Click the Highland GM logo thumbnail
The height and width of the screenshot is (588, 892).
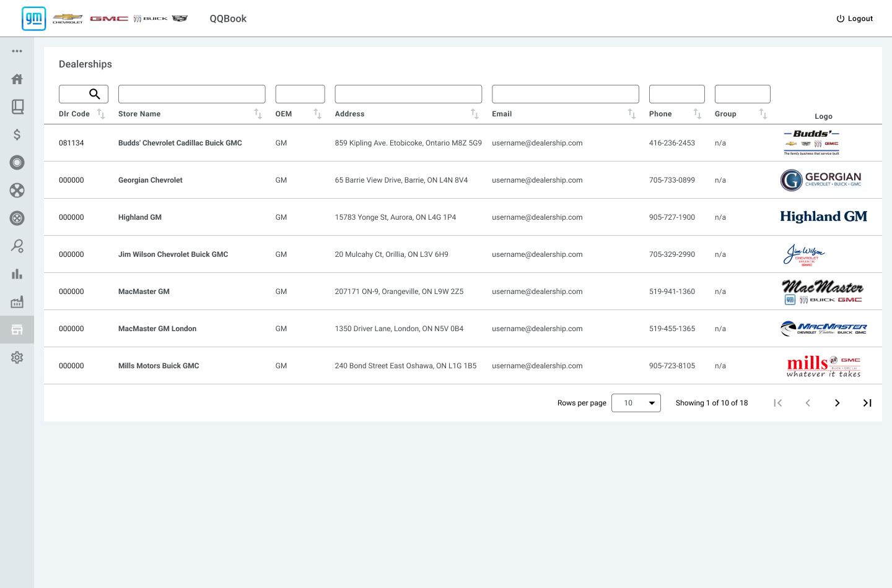823,217
